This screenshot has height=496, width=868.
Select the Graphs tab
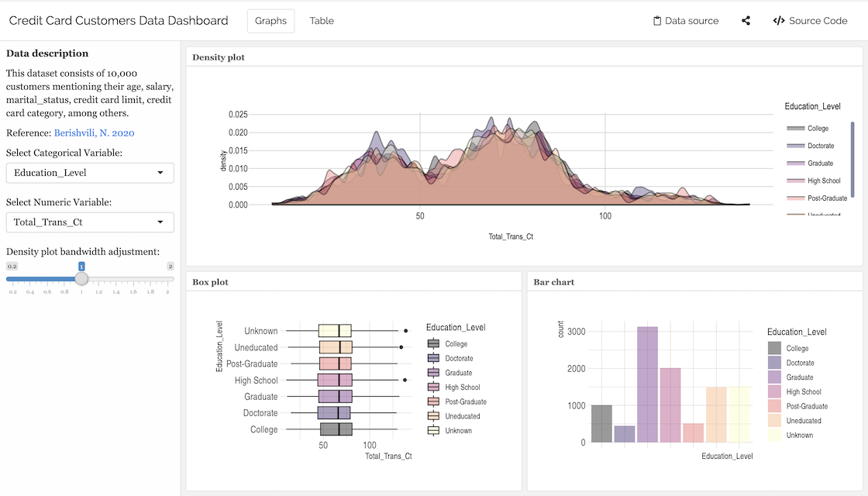[270, 21]
